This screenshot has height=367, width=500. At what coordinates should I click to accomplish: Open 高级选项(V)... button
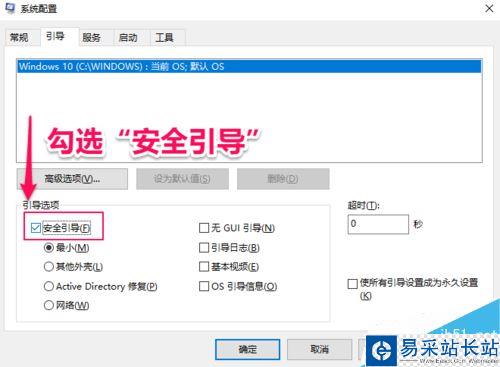pyautogui.click(x=72, y=179)
